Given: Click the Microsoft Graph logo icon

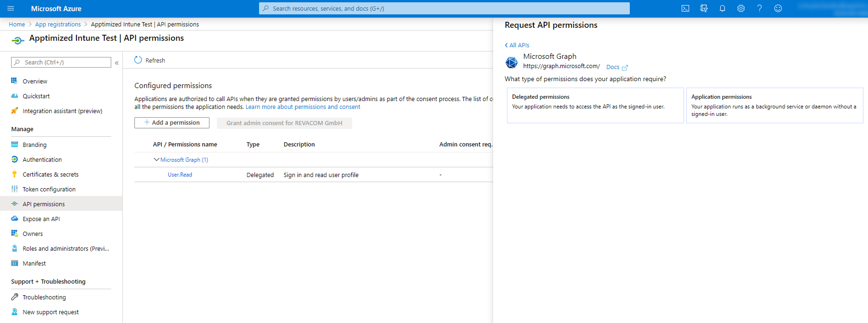Looking at the screenshot, I should click(512, 62).
